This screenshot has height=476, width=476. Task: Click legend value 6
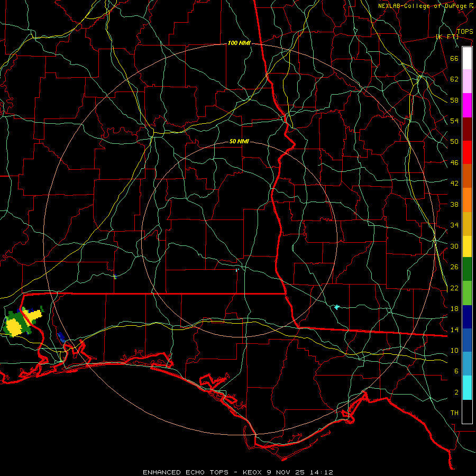click(456, 371)
